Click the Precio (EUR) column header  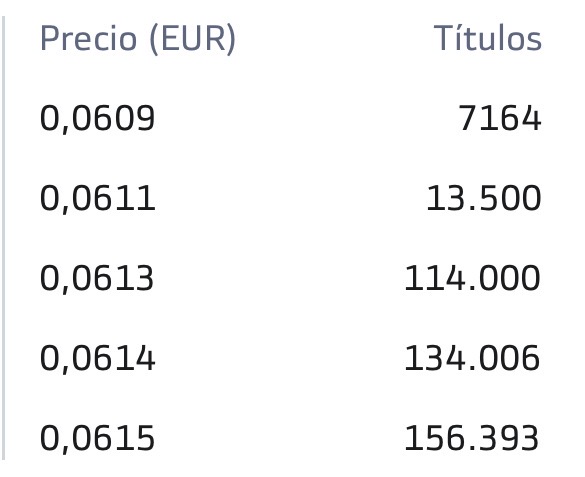click(138, 39)
